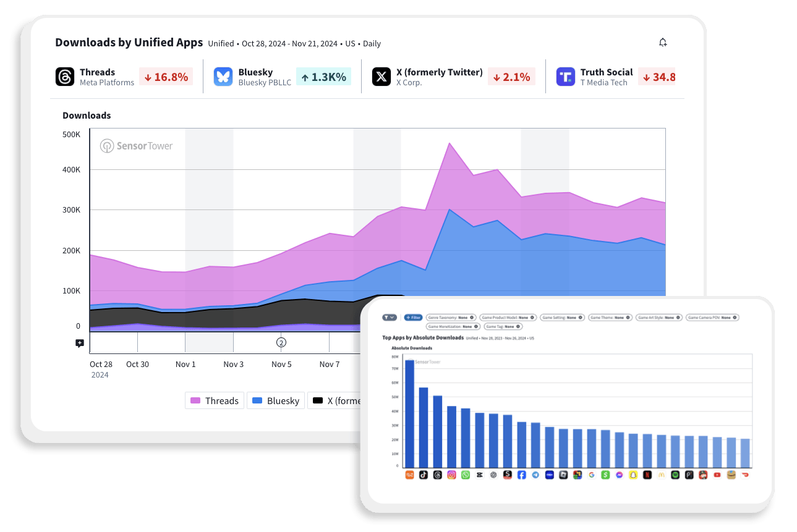Select the Netflix icon under the bar chart
The height and width of the screenshot is (532, 797).
pyautogui.click(x=647, y=475)
